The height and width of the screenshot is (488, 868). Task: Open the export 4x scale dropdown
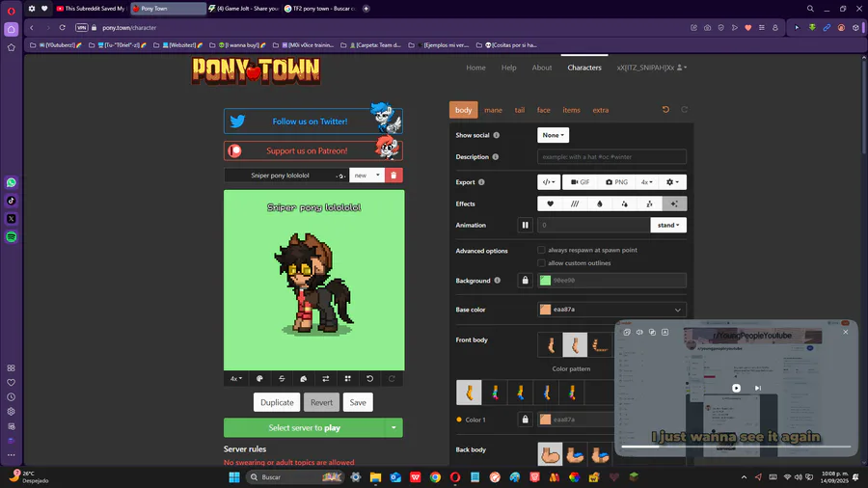[647, 182]
